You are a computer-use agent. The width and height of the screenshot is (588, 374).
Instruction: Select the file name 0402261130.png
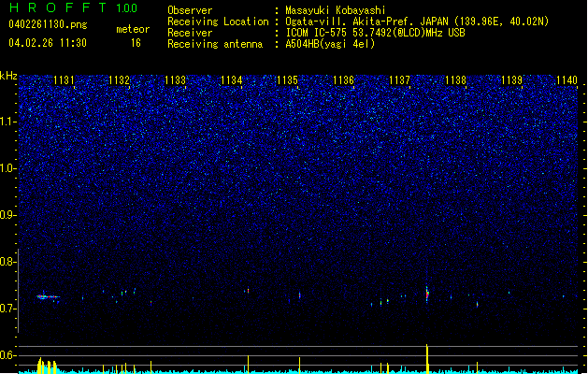[x=48, y=24]
